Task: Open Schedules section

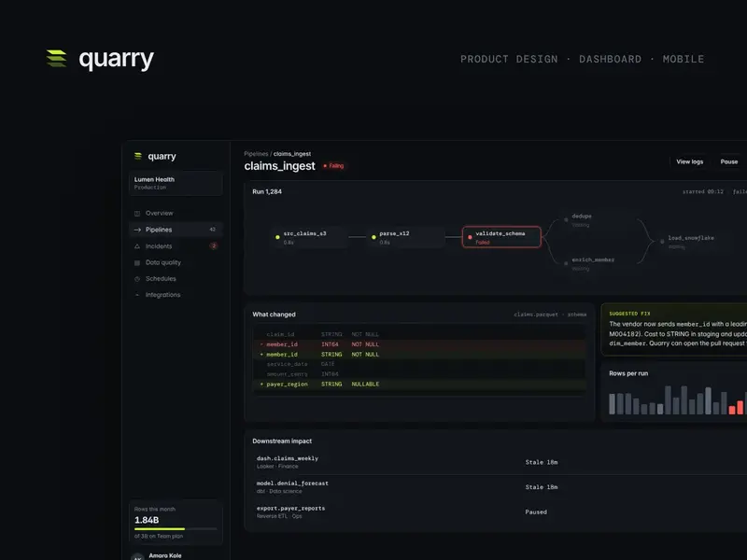Action: click(x=176, y=278)
